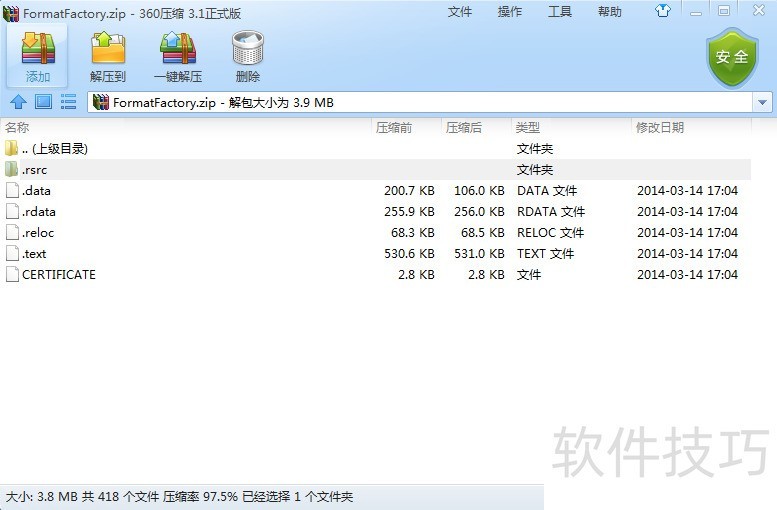Select the .reloc file name

(x=38, y=233)
